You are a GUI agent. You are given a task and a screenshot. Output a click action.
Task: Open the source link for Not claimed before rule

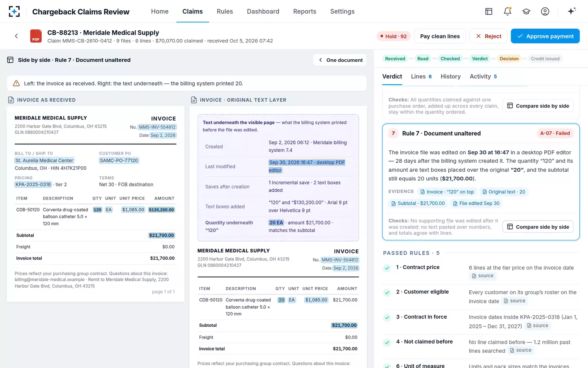click(521, 350)
